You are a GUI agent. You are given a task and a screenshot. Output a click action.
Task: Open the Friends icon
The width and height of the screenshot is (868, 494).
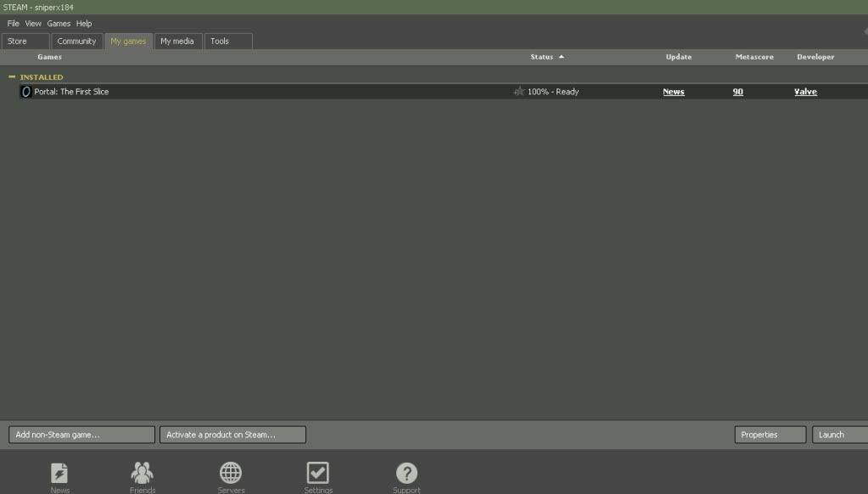coord(143,473)
